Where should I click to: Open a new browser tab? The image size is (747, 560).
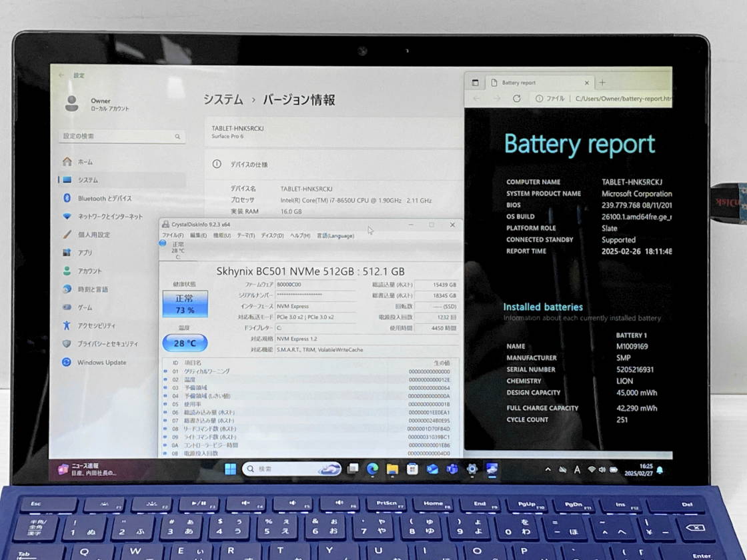(x=602, y=83)
